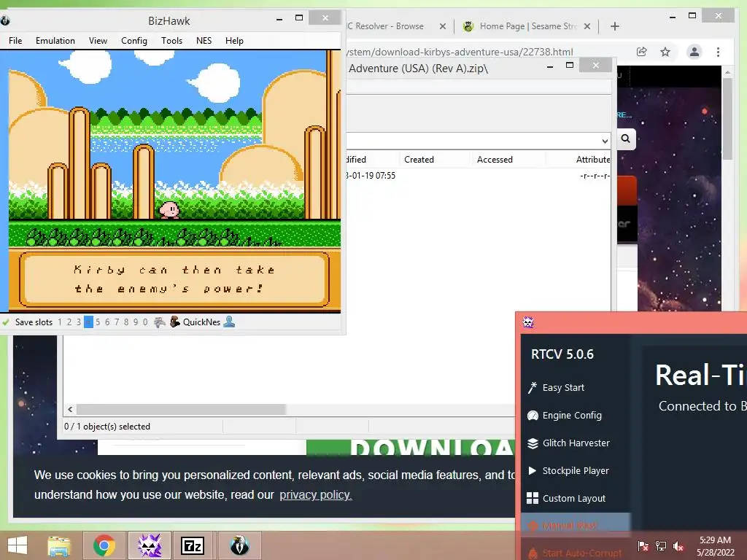Bookmark this page with the star icon
Screen dimensions: 747x560
665,52
